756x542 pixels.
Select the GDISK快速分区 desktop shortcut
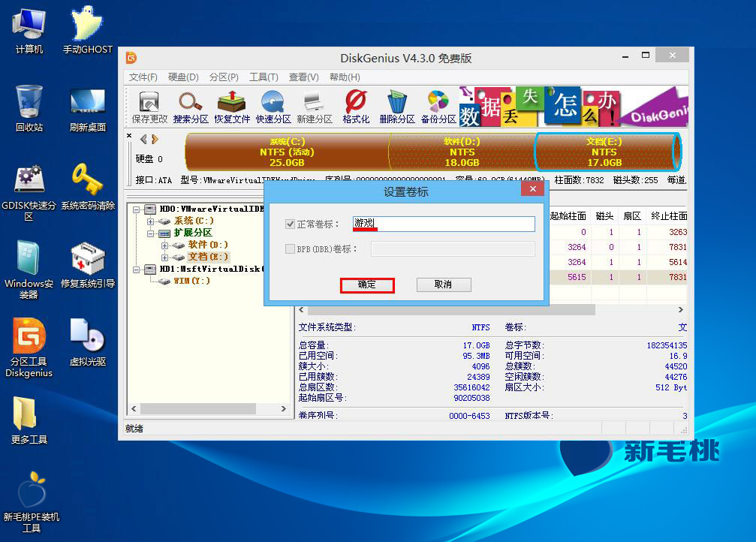click(x=29, y=192)
